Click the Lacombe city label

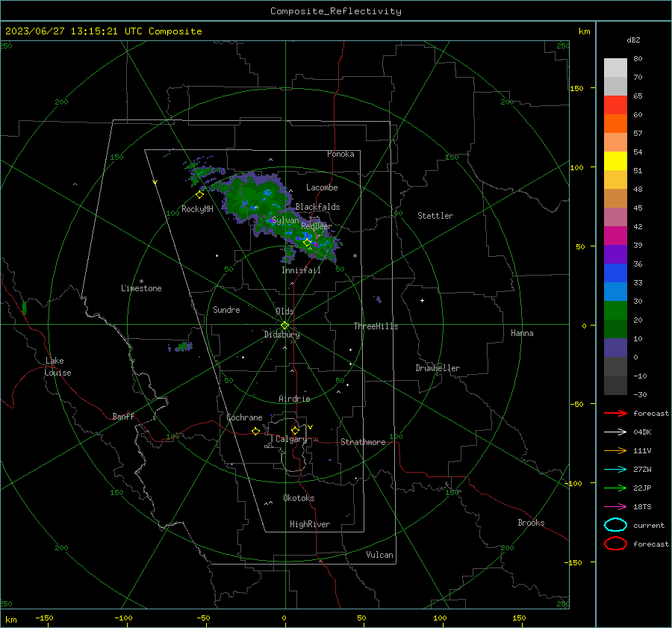[322, 187]
